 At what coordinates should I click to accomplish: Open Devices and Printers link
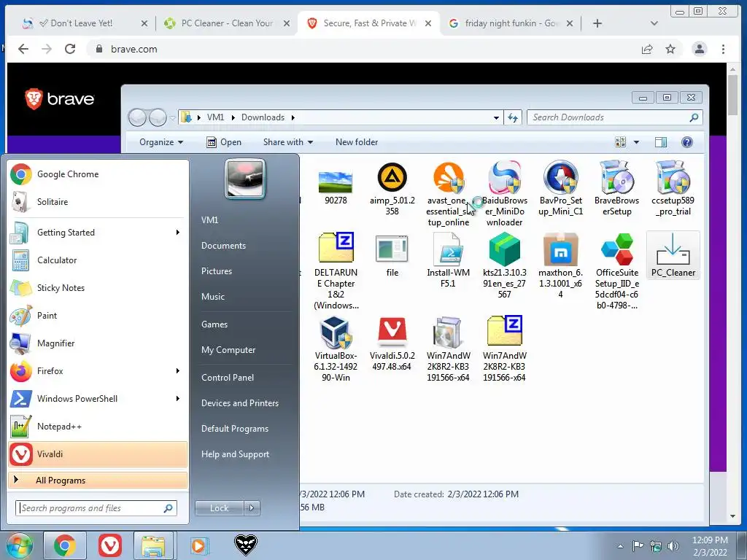click(240, 403)
